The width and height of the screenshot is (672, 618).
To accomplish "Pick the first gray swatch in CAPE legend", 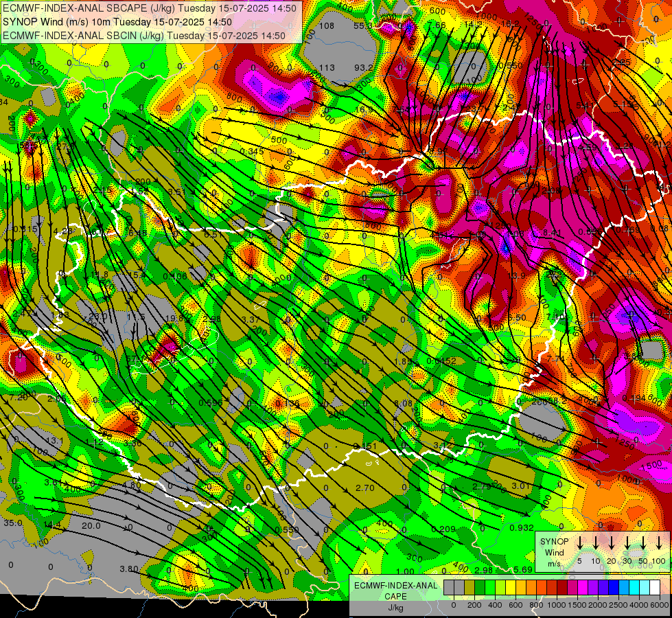I will (x=449, y=587).
